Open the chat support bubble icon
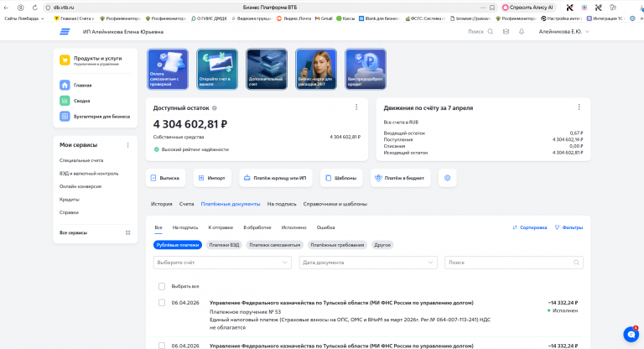 pyautogui.click(x=631, y=334)
